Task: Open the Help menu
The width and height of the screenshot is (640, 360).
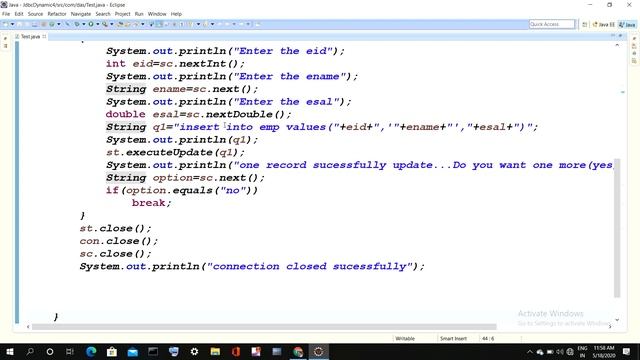Action: (176, 14)
